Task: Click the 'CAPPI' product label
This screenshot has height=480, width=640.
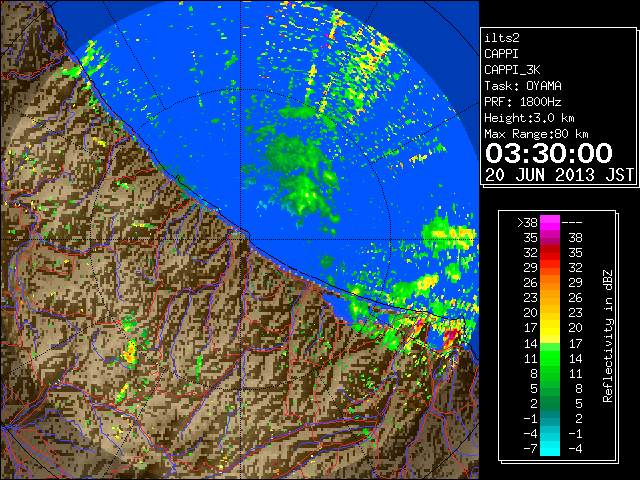Action: coord(501,54)
